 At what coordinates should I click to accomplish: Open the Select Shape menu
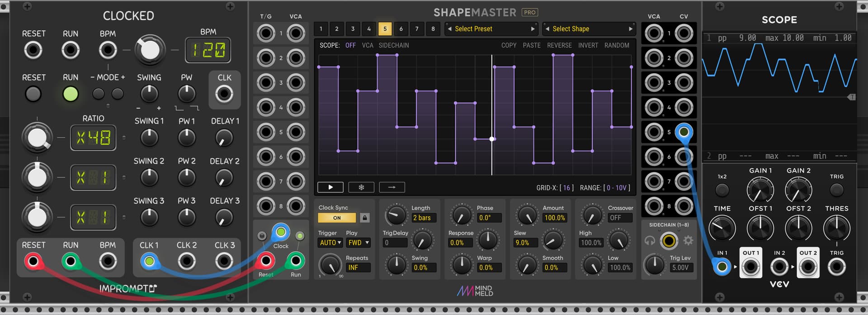589,29
